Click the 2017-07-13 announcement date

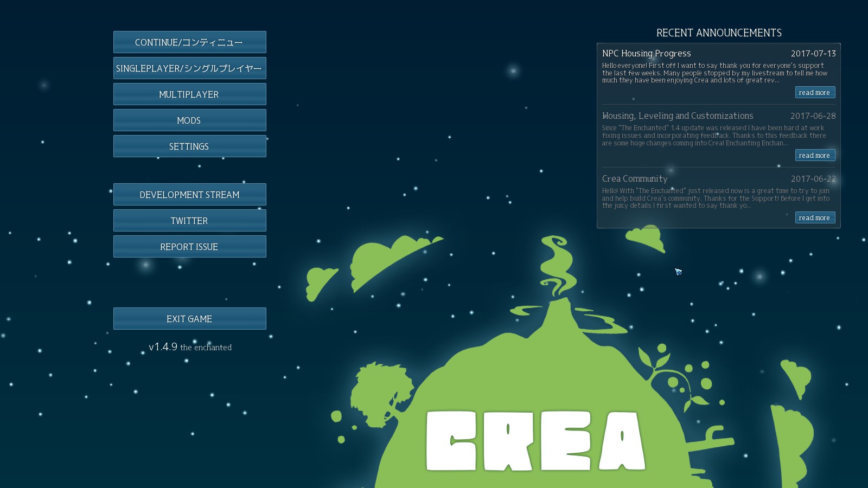[x=814, y=53]
